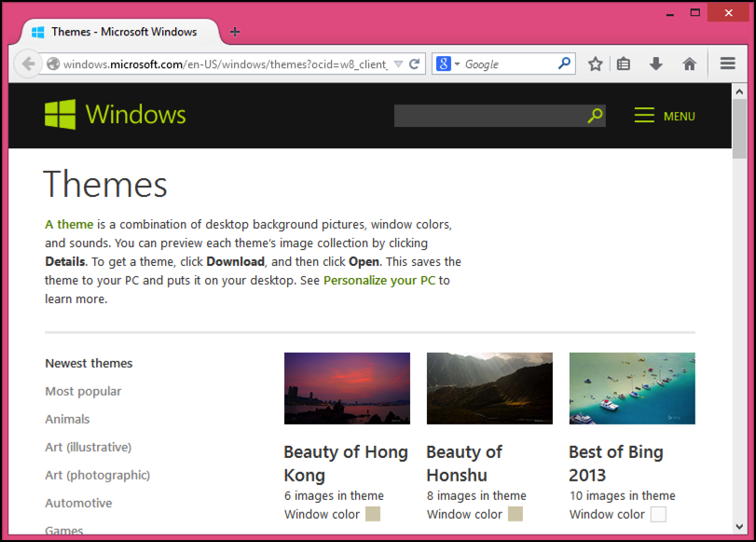Image resolution: width=756 pixels, height=542 pixels.
Task: Click Best of Bing window color swatch
Action: tap(658, 514)
